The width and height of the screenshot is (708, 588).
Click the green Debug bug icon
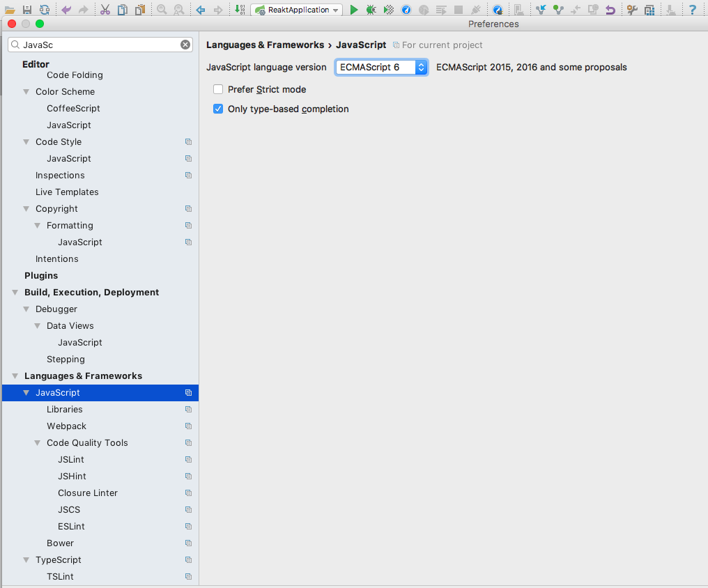tap(371, 10)
